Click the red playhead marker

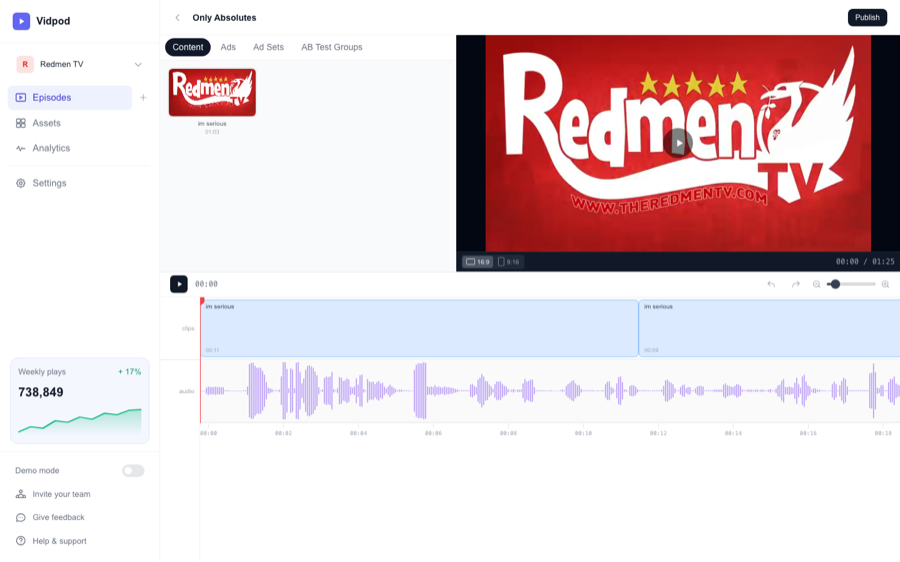tap(202, 301)
